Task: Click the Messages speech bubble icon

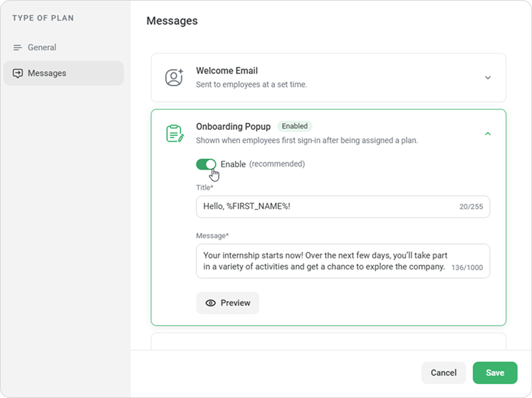Action: (18, 73)
